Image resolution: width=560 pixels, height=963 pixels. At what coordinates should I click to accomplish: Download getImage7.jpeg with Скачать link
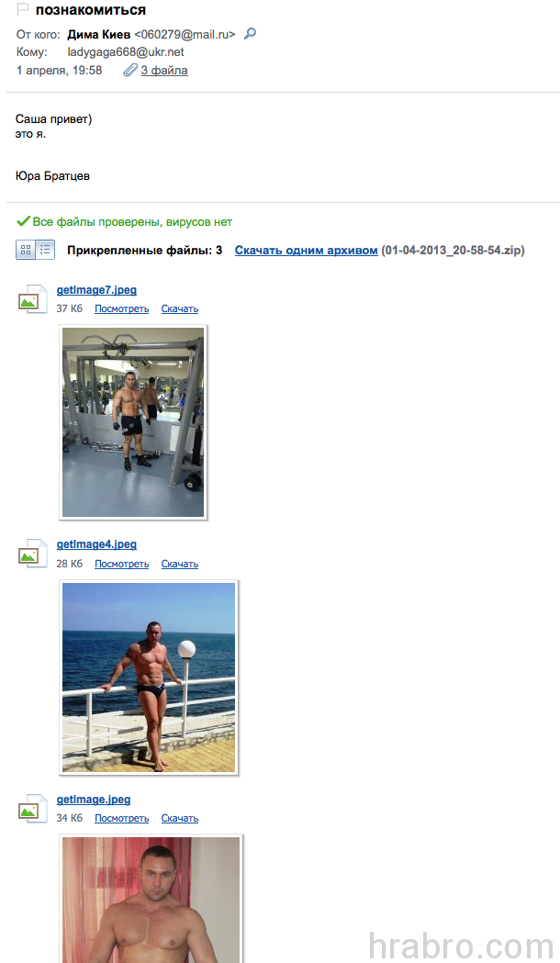[x=180, y=309]
